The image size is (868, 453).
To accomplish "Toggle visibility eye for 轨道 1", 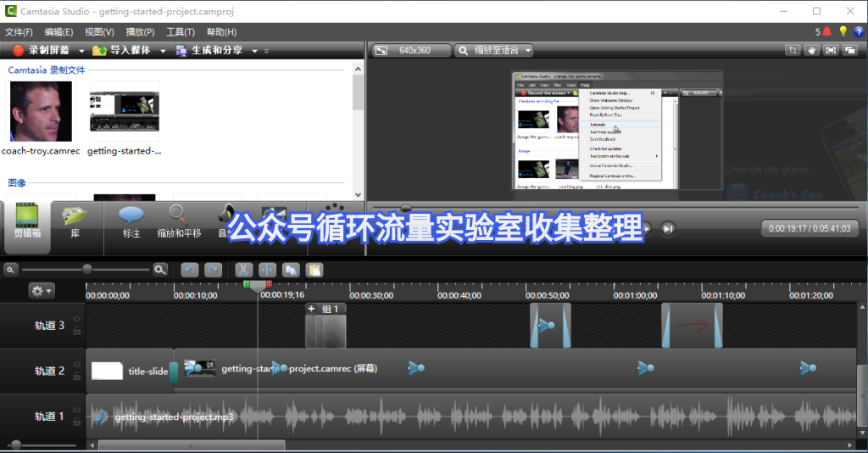I will coord(77,411).
